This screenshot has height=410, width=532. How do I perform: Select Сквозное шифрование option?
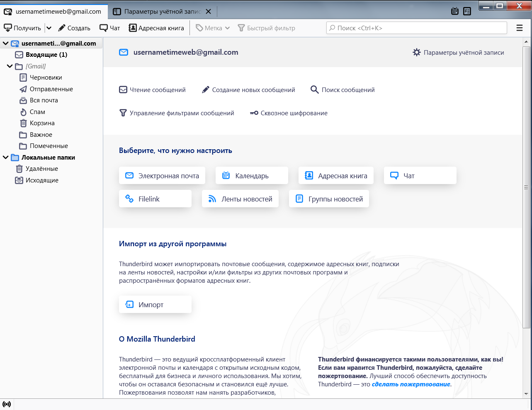tap(289, 113)
